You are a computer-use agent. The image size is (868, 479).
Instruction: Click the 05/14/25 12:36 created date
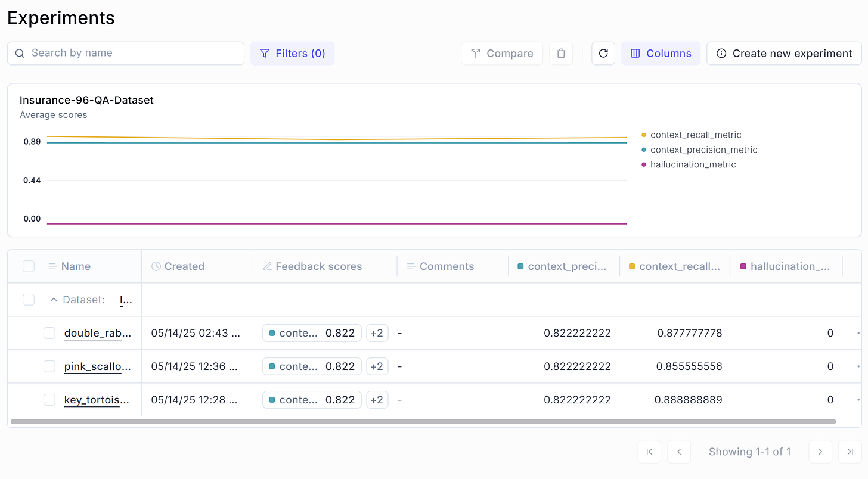tap(194, 366)
